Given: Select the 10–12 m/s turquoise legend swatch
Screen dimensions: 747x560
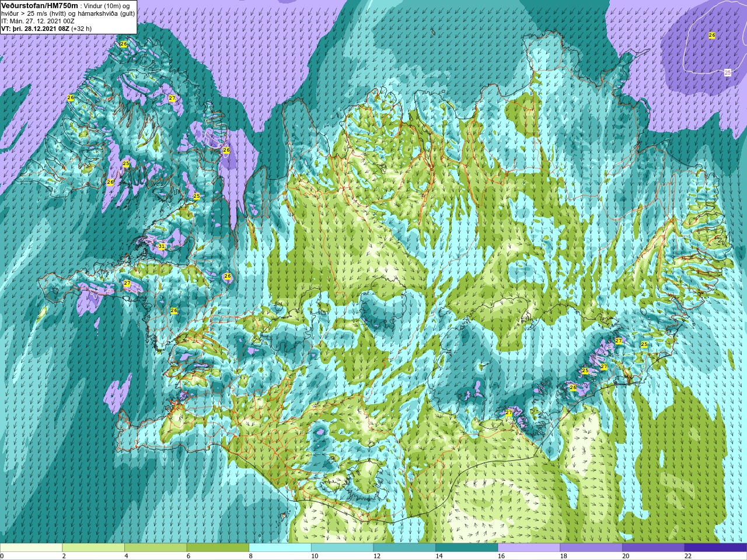Looking at the screenshot, I should [x=342, y=547].
